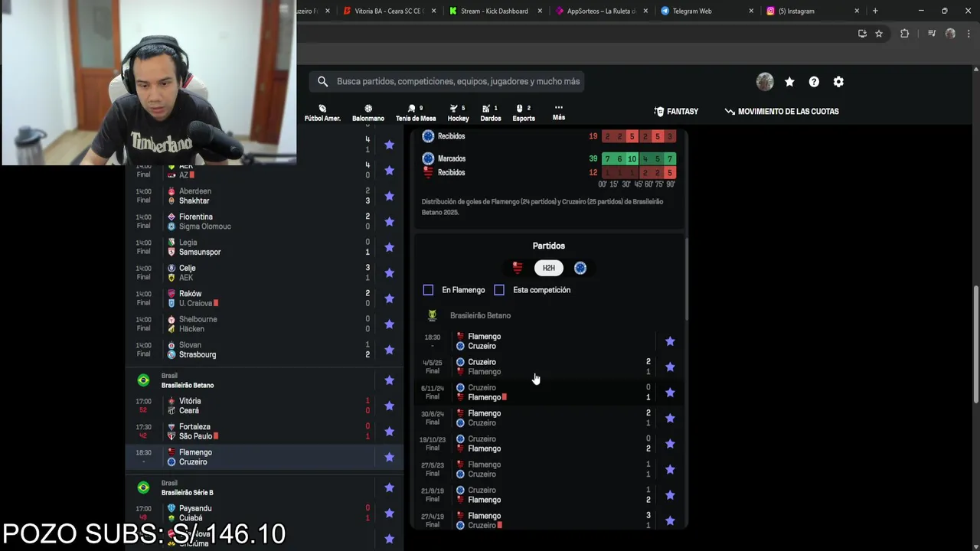Toggle favorite star for Fiorentina vs Sigma Olomouc
This screenshot has height=551, width=980.
[x=389, y=222]
